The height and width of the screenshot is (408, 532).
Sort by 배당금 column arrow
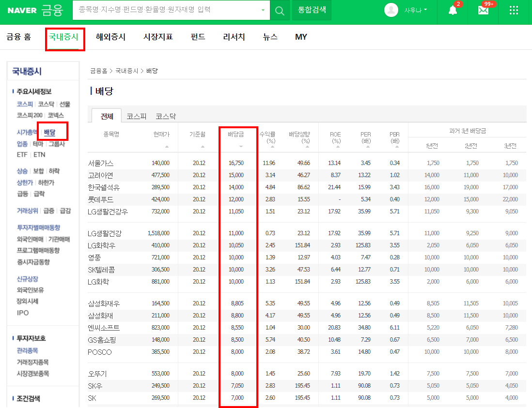(x=241, y=147)
